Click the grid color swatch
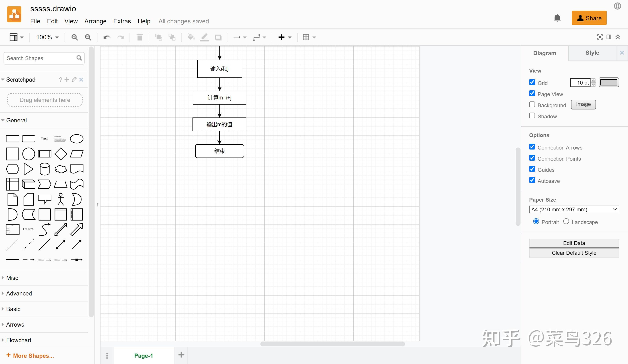The width and height of the screenshot is (628, 364). click(x=609, y=83)
